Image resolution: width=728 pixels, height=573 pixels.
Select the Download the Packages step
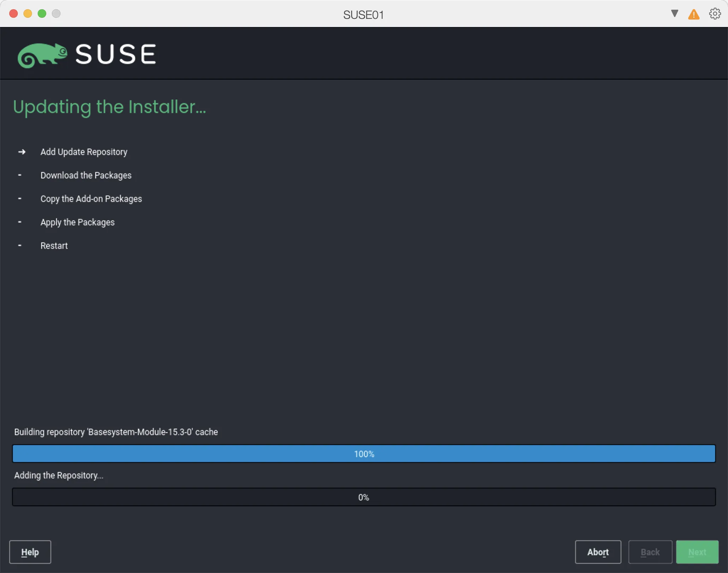pyautogui.click(x=86, y=175)
